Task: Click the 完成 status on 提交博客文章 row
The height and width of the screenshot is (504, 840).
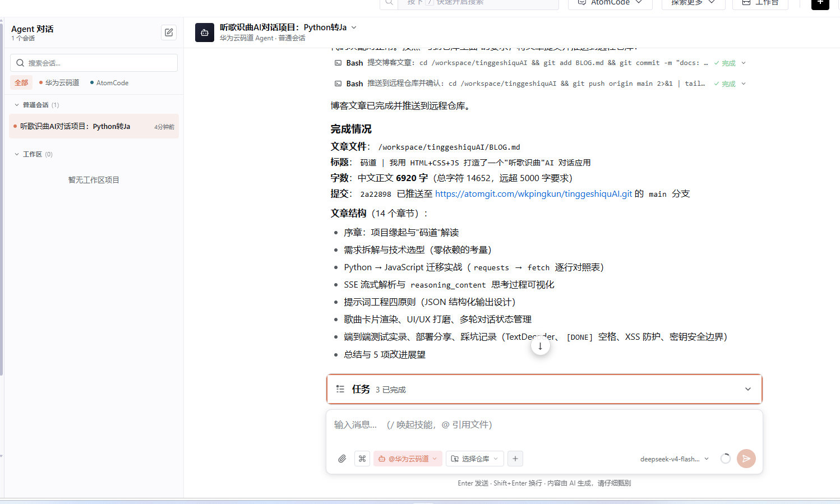Action: tap(724, 63)
